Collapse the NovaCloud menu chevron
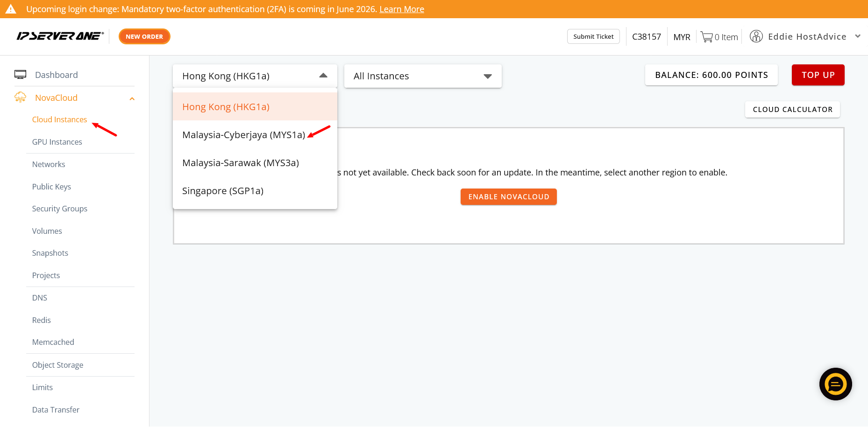The height and width of the screenshot is (427, 868). pos(132,98)
